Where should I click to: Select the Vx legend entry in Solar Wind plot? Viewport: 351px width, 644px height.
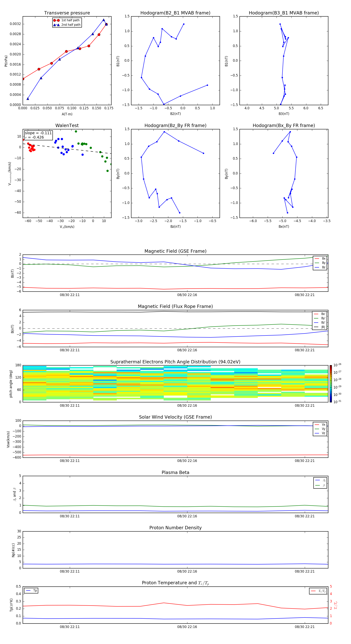[x=320, y=424]
